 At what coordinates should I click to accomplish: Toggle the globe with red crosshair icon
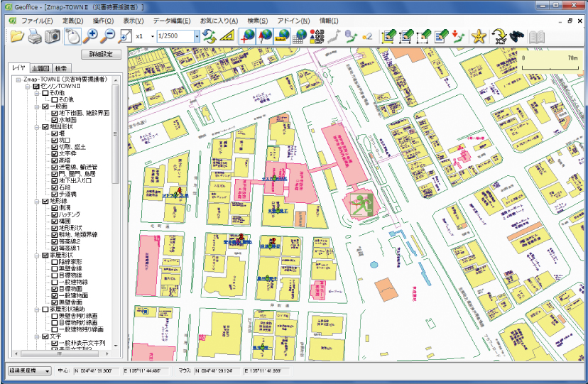point(248,36)
